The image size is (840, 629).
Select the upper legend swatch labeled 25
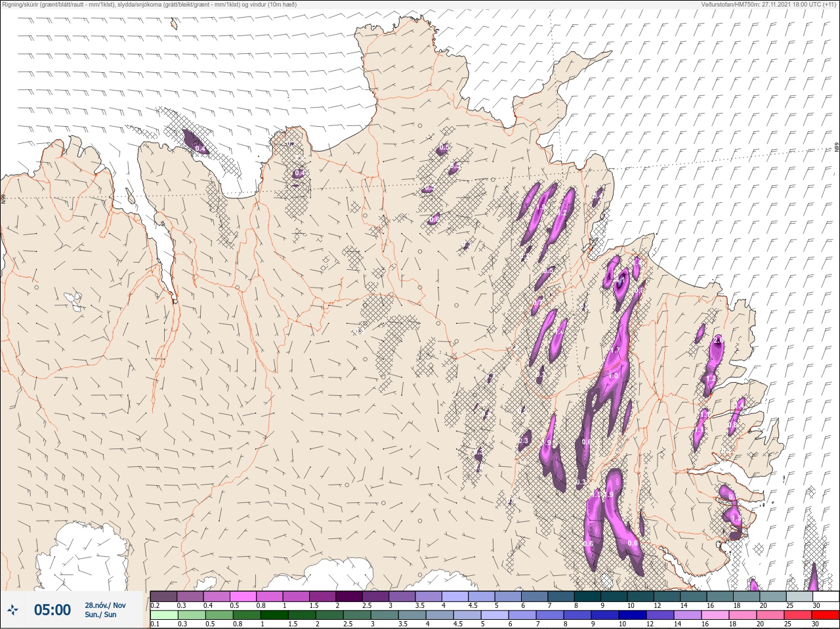(800, 596)
